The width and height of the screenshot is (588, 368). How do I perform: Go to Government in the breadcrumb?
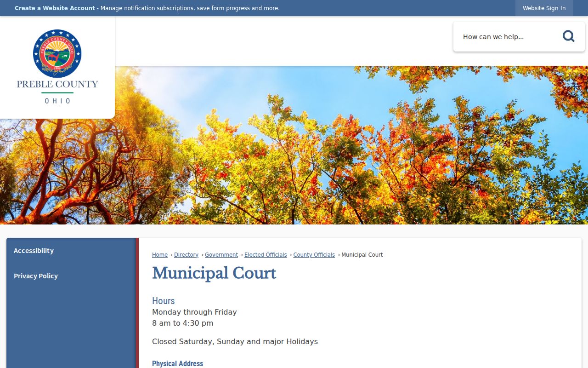click(221, 255)
